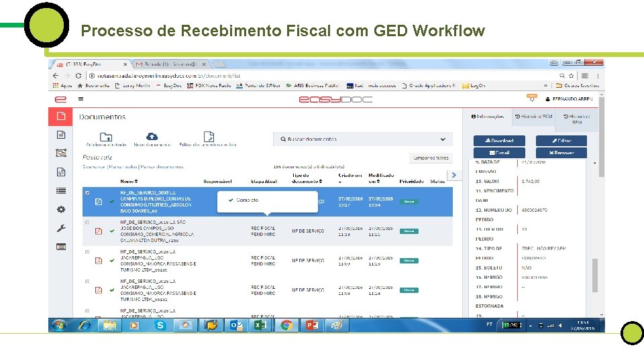The height and width of the screenshot is (362, 644).
Task: Reload the browser page
Action: point(78,76)
